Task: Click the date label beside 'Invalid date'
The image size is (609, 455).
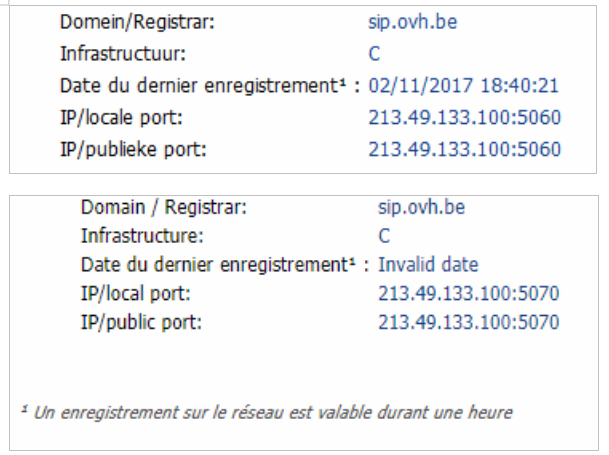Action: [x=224, y=265]
